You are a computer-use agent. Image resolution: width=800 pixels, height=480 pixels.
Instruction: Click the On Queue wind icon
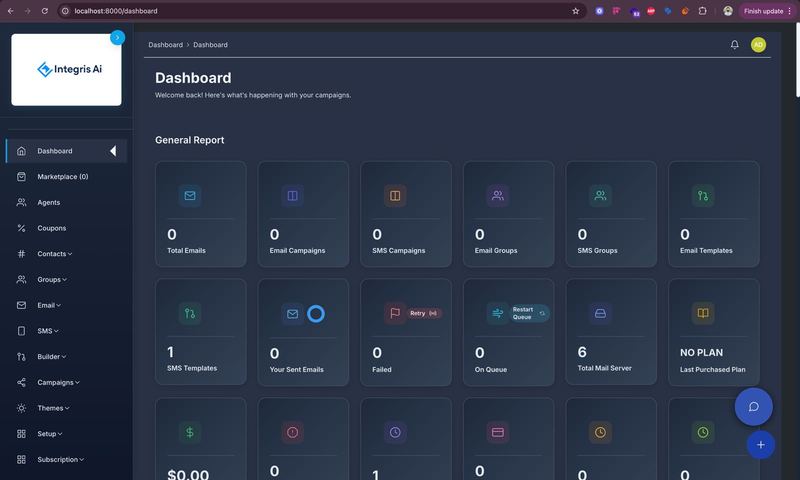pyautogui.click(x=497, y=313)
